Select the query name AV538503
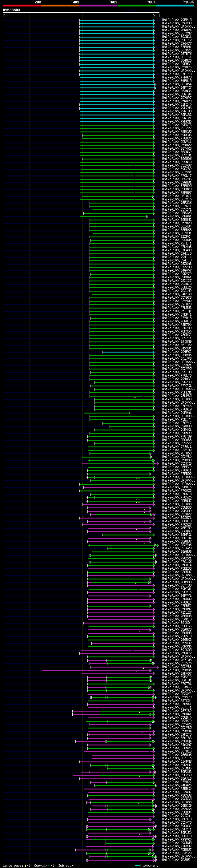 click(x=11, y=10)
